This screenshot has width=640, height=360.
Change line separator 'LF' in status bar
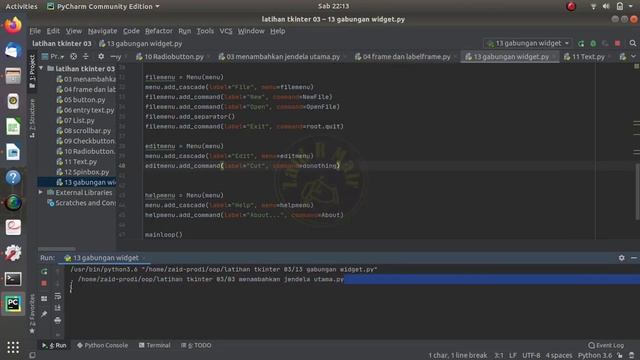[513, 356]
